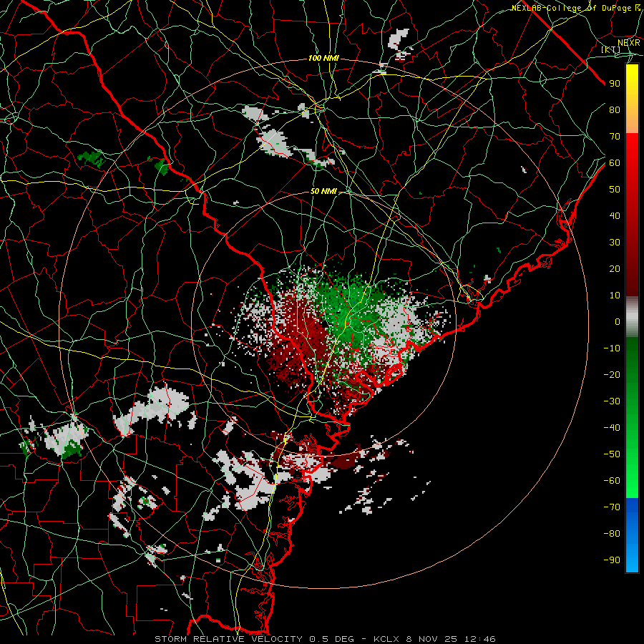The width and height of the screenshot is (644, 644).
Task: Select the -10 value on velocity scale
Action: tap(612, 348)
